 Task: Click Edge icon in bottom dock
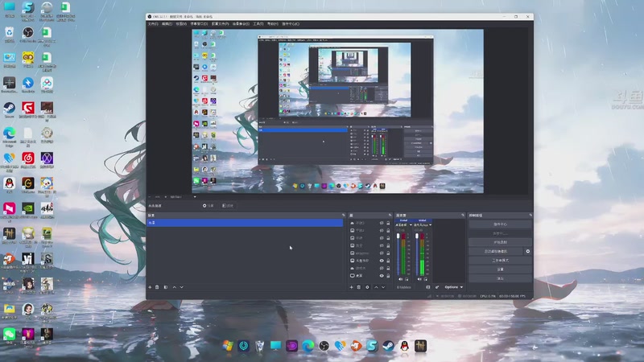pyautogui.click(x=308, y=346)
